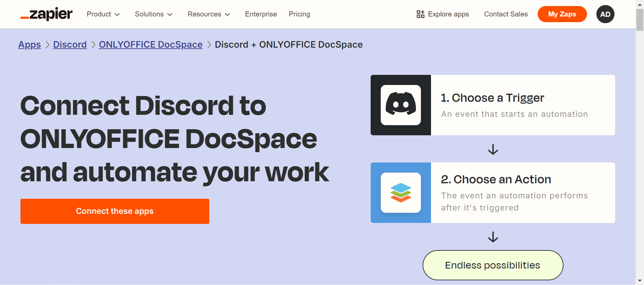
Task: Open the Product dropdown menu
Action: point(103,14)
